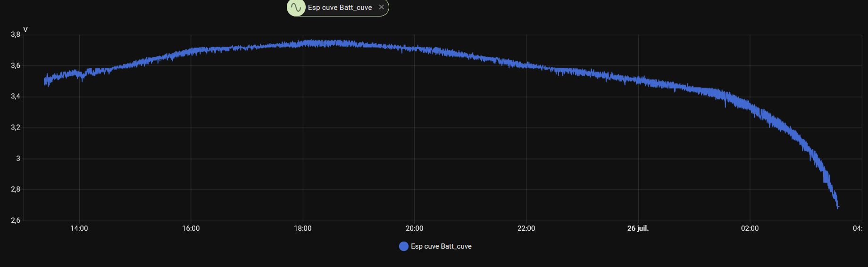Screen dimensions: 868x267
Task: Click the sine wave icon in the entity chip
Action: [x=296, y=8]
